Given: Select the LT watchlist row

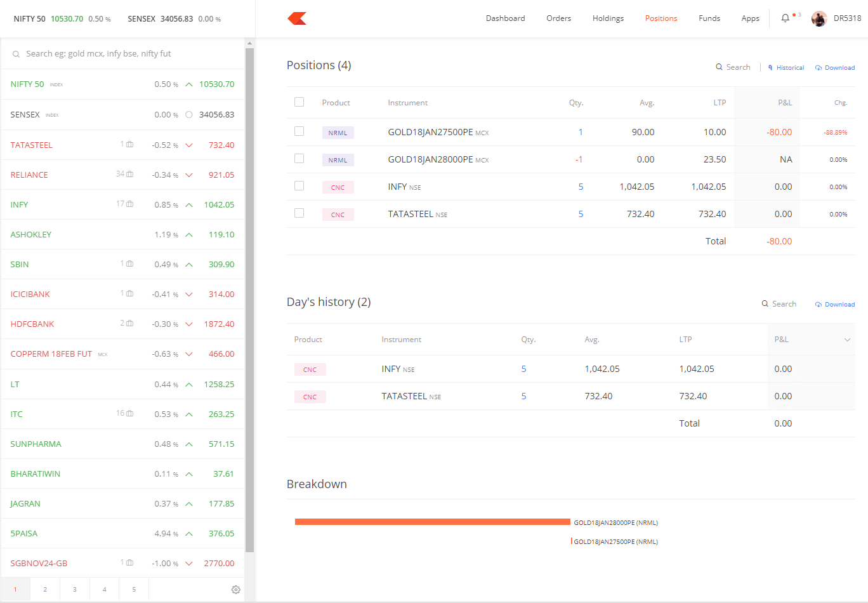Looking at the screenshot, I should pos(122,384).
